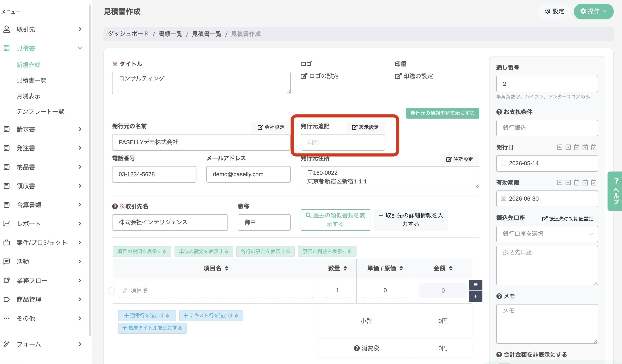This screenshot has width=622, height=364.
Task: Go to ダッシュボード breadcrumb
Action: tap(129, 34)
